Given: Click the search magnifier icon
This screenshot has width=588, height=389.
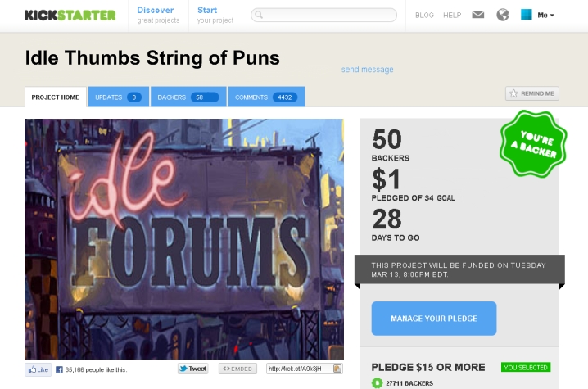Looking at the screenshot, I should pos(259,15).
